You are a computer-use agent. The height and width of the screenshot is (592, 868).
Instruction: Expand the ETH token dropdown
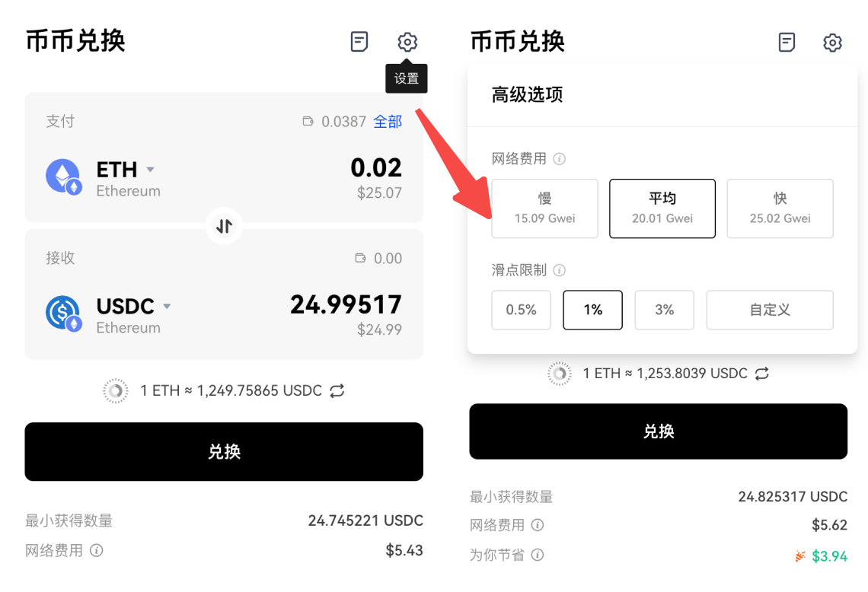151,169
